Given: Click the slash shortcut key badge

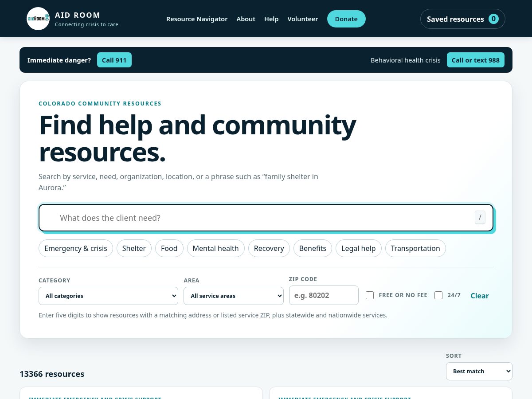Looking at the screenshot, I should click(x=480, y=218).
